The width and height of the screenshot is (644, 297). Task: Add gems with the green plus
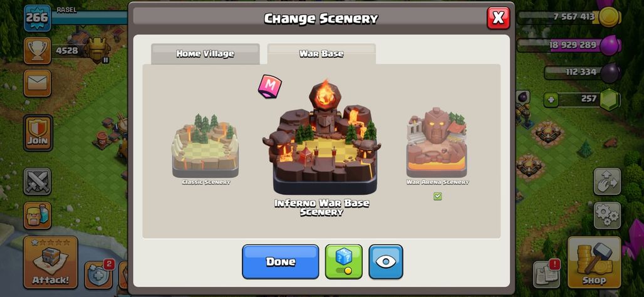click(x=551, y=100)
